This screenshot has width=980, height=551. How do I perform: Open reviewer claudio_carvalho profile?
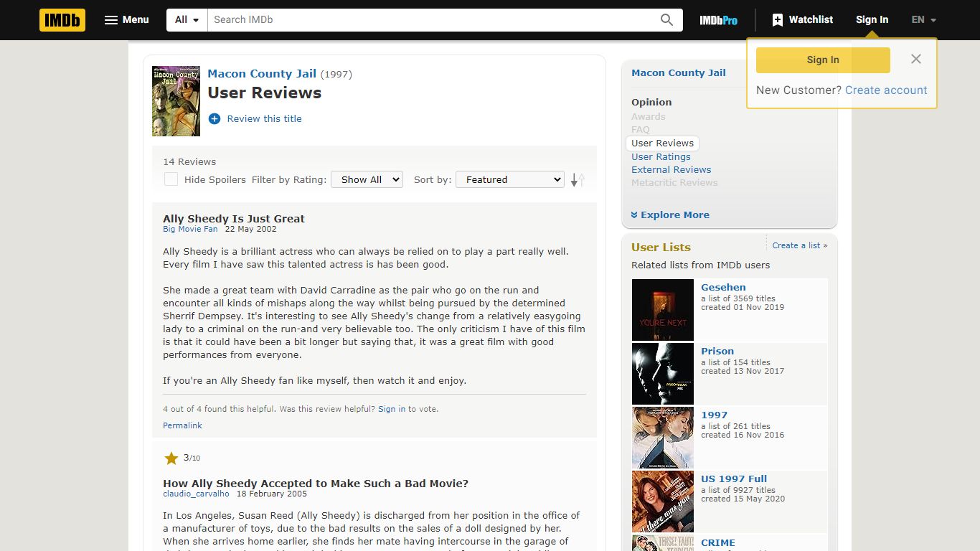pyautogui.click(x=196, y=494)
